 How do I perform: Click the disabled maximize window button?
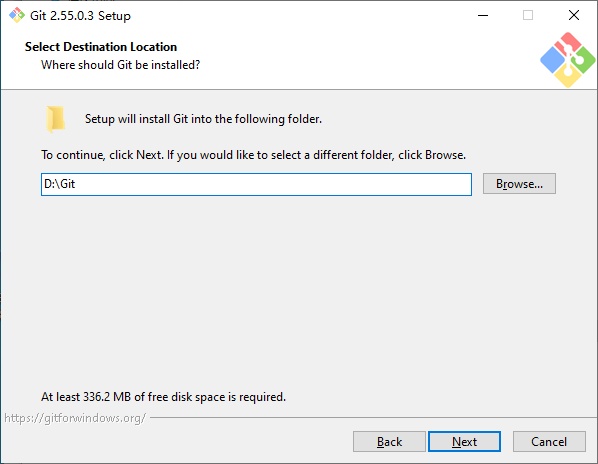pyautogui.click(x=528, y=15)
